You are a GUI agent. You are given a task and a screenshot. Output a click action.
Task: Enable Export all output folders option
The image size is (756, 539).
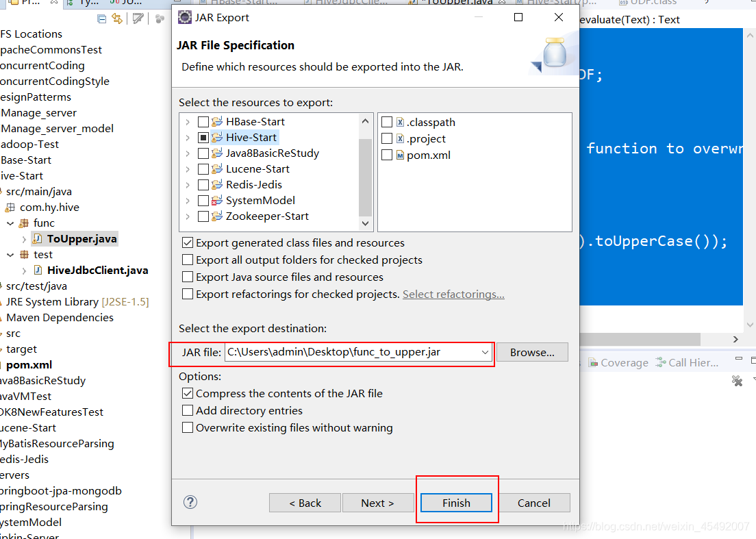coord(188,260)
